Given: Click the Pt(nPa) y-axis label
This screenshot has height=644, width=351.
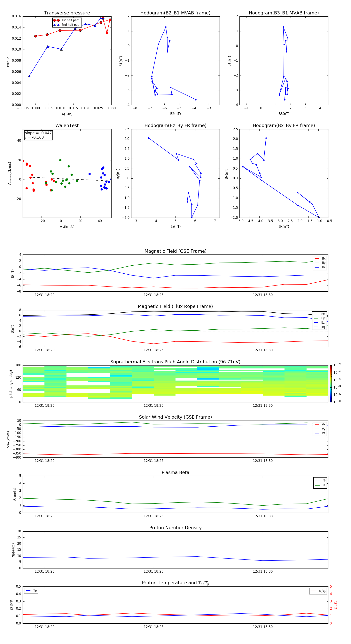Looking at the screenshot, I should point(8,61).
